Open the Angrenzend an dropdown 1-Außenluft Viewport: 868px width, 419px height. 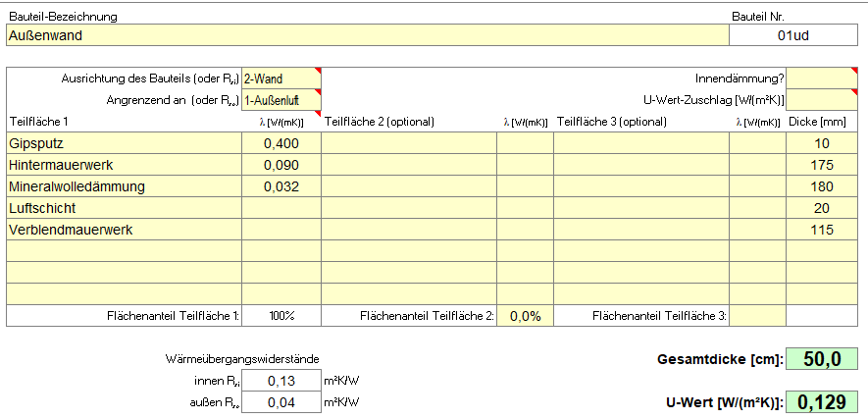pos(281,99)
